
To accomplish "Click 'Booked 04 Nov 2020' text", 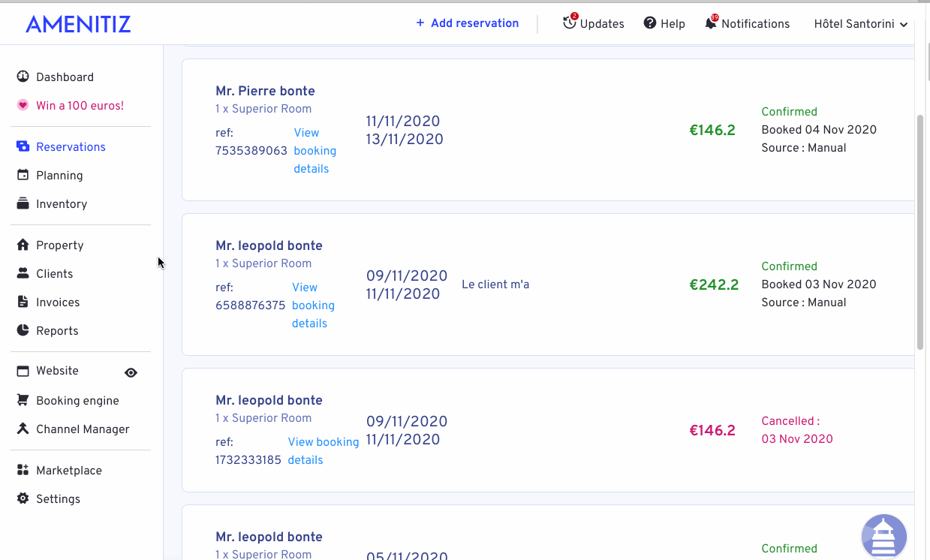I will tap(819, 130).
